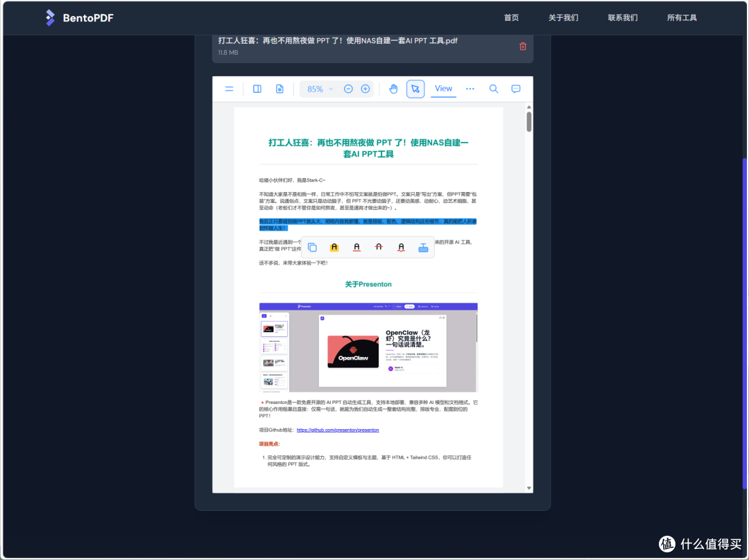Go to 首页 in navigation
This screenshot has height=560, width=749.
point(511,17)
